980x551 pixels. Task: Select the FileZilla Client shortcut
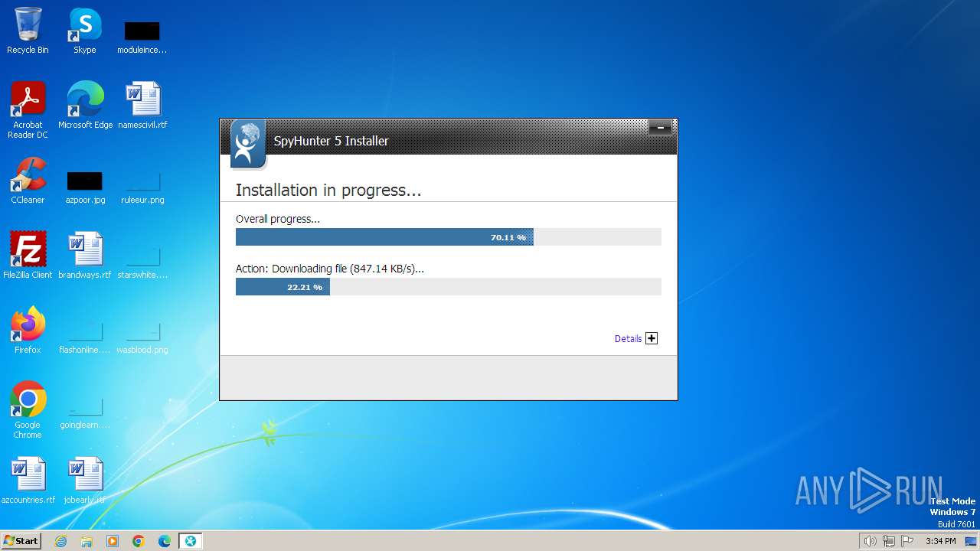coord(28,256)
